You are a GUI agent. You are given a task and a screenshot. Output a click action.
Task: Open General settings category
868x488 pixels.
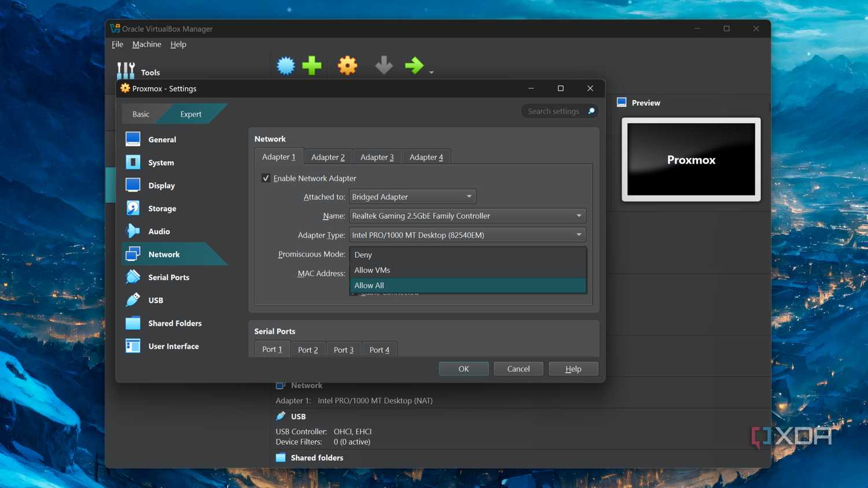pyautogui.click(x=175, y=139)
